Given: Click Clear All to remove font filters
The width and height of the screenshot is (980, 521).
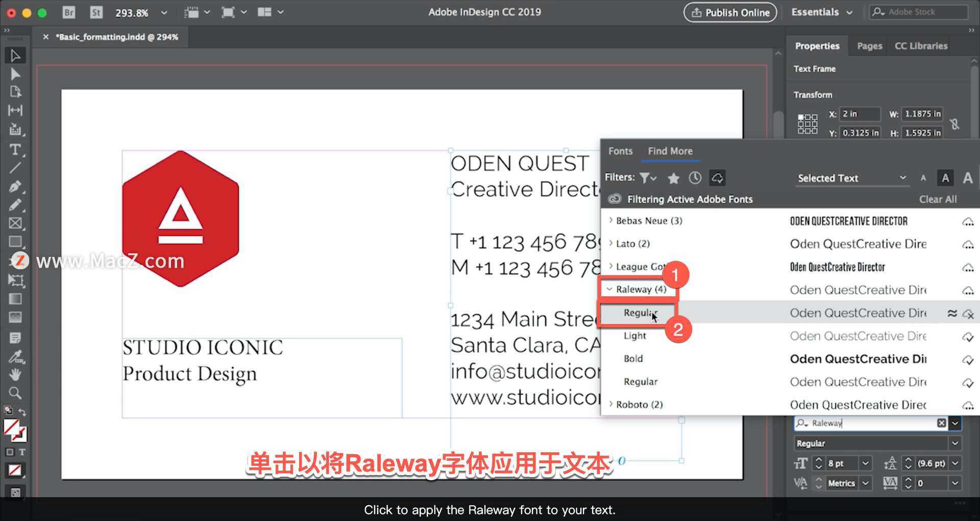Looking at the screenshot, I should click(x=938, y=199).
